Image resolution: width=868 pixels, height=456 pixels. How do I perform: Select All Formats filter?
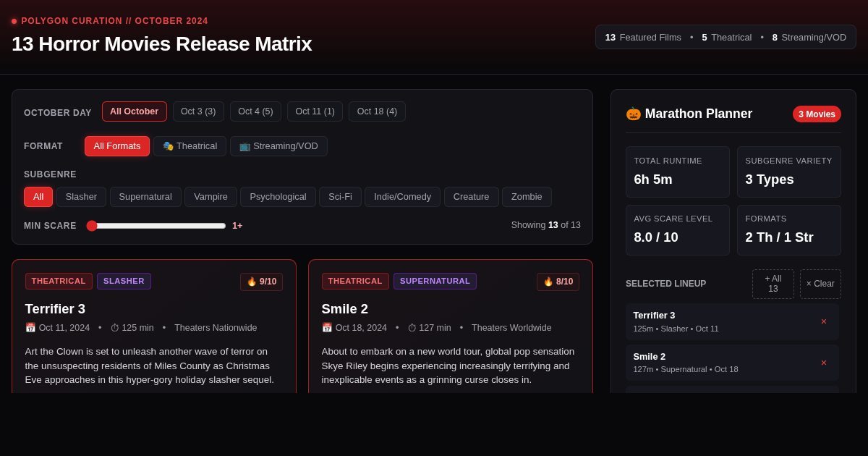coord(117,146)
